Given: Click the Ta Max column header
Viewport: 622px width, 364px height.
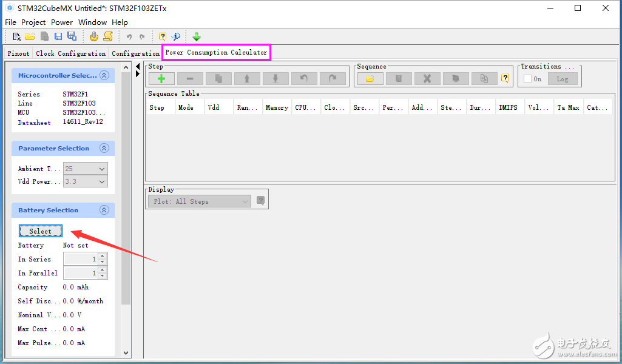Looking at the screenshot, I should pos(569,107).
